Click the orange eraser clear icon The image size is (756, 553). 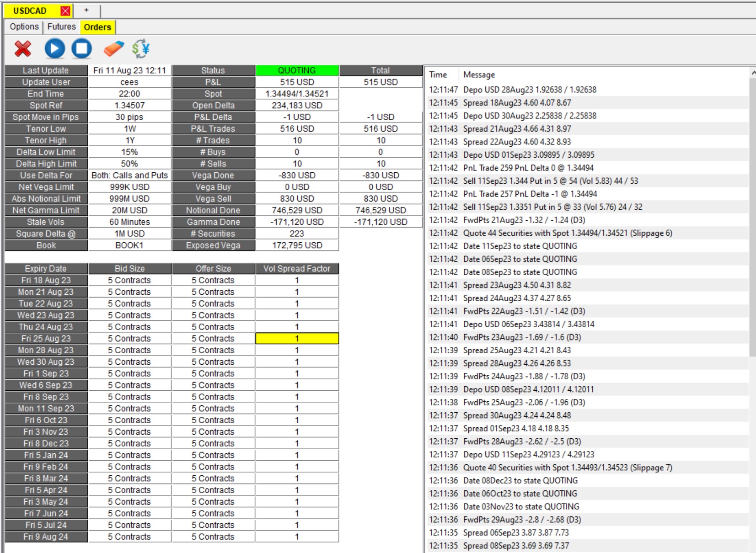click(113, 48)
